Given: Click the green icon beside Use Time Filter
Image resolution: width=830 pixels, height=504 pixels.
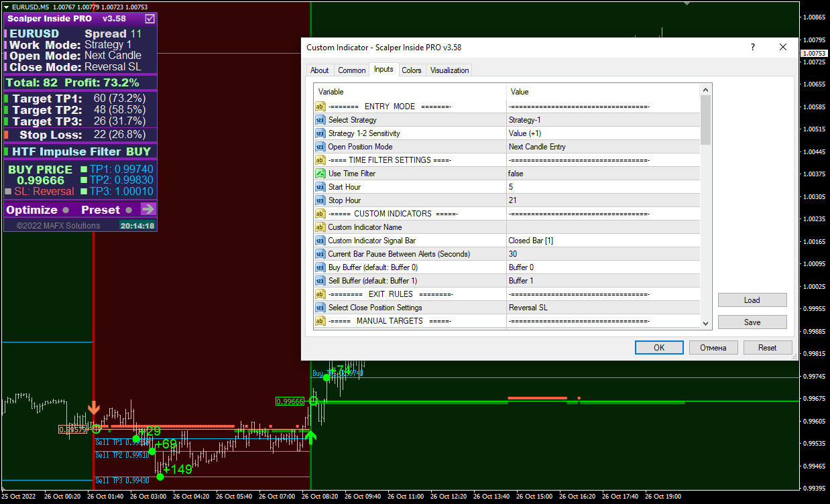Looking at the screenshot, I should [x=320, y=174].
